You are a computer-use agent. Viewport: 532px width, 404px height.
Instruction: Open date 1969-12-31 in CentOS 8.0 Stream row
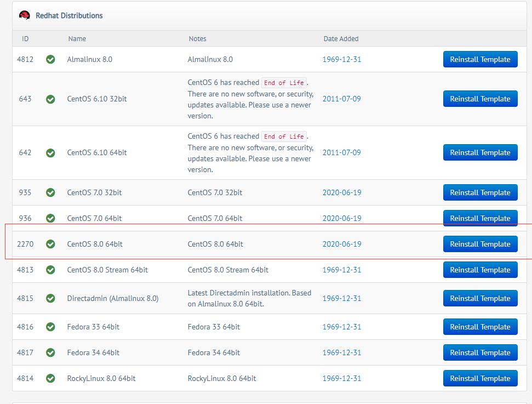[x=342, y=270]
